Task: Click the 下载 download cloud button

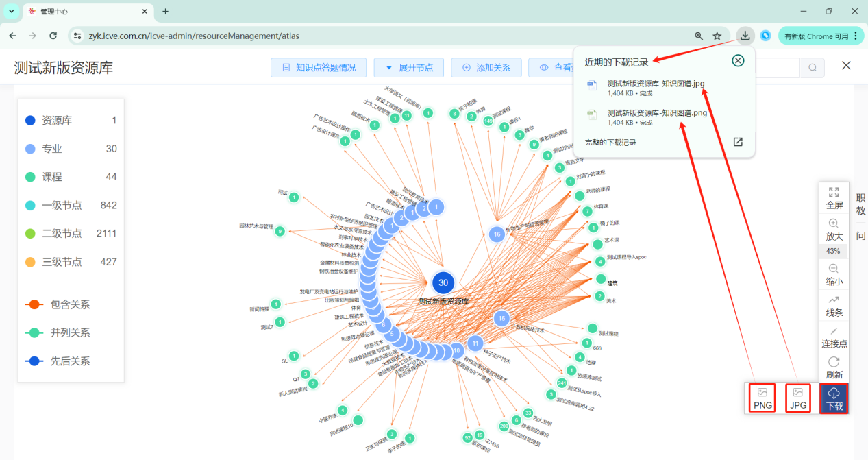Action: [x=834, y=398]
